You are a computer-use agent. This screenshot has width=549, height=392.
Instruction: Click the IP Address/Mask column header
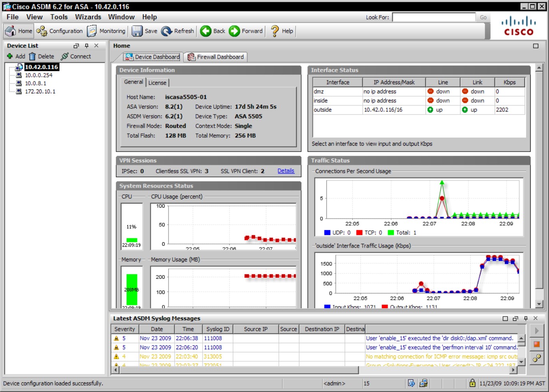tap(394, 82)
